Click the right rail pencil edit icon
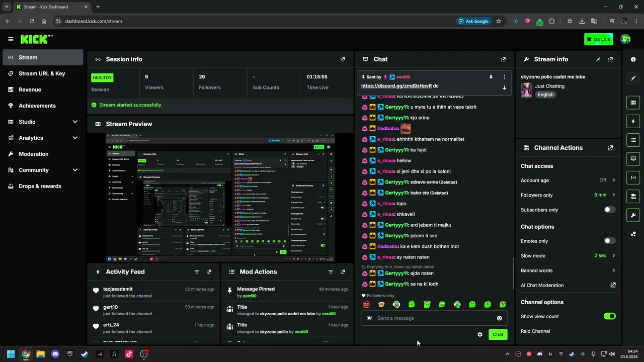Screen dimensions: 644x362 pos(633,78)
